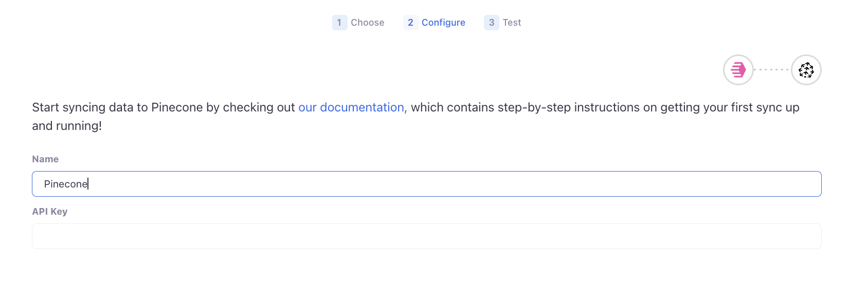Viewport: 868px width, 302px height.
Task: Click the step 3 number badge
Action: 492,23
